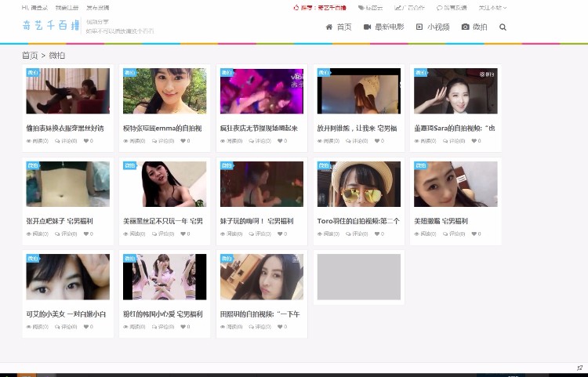Click the eye views icon under emma的自拍 card
588x377 pixels.
click(125, 141)
